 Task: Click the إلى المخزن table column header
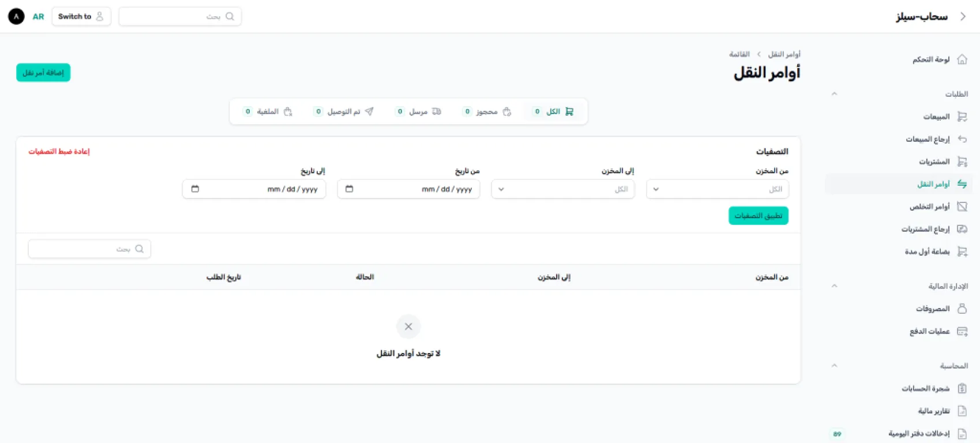554,277
